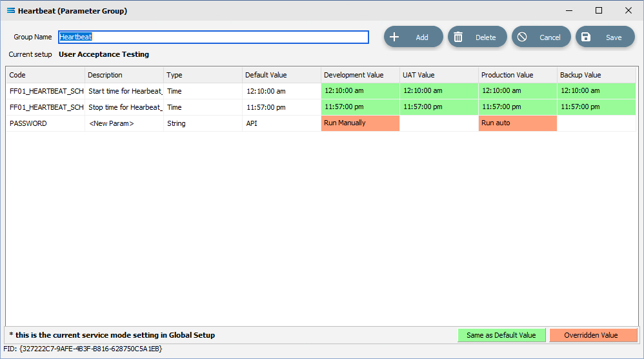The width and height of the screenshot is (644, 359).
Task: Minimize the Heartbeat window
Action: coord(569,11)
